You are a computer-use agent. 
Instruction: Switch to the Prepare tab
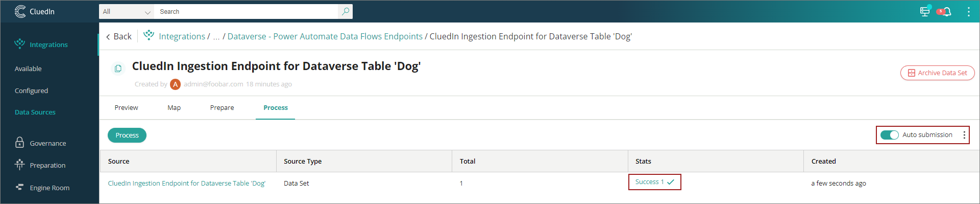[222, 107]
